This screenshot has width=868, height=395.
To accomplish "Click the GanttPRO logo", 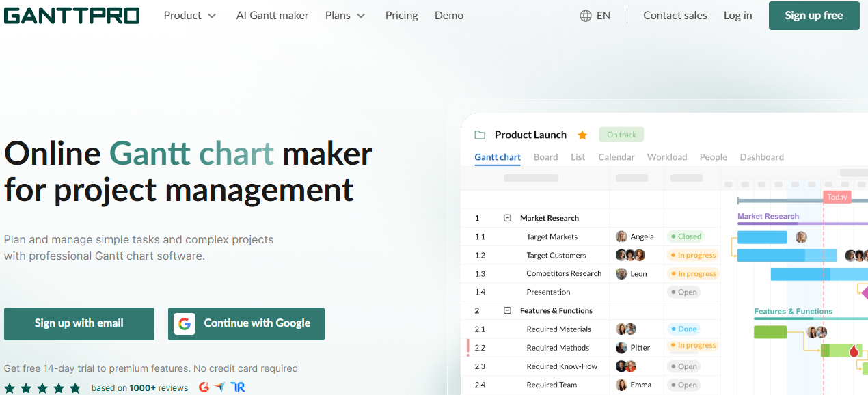I will point(72,15).
